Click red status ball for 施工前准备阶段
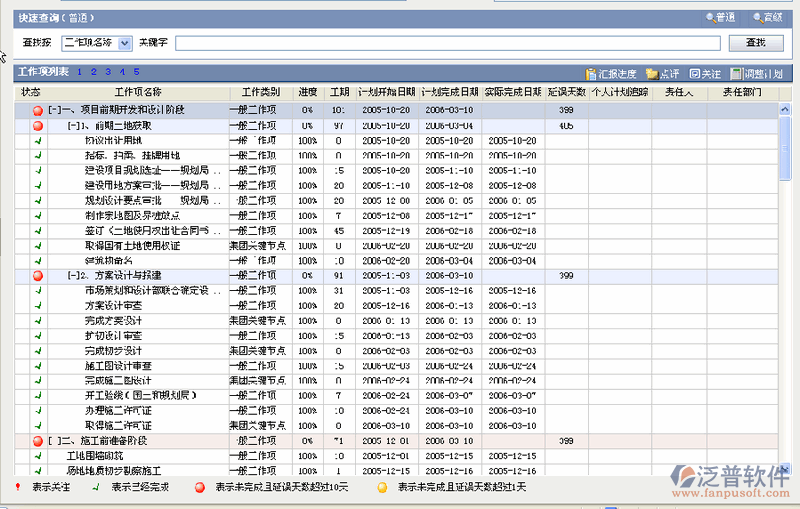Viewport: 800px width, 509px height. click(x=38, y=440)
